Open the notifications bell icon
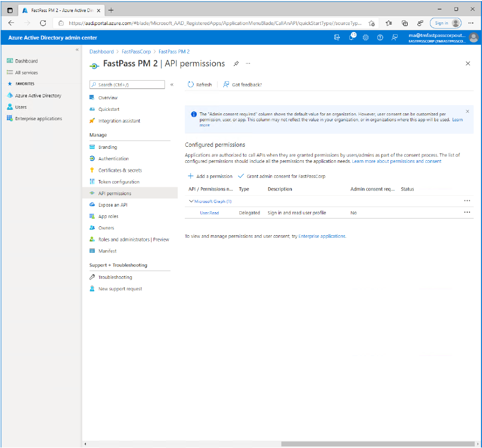Screen dimensions: 482x448 click(352, 37)
